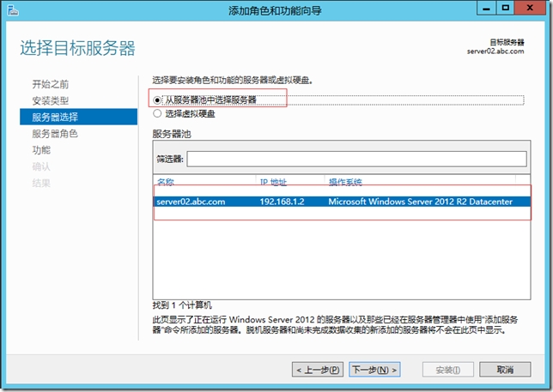Sort by the IP 地址 column header
Viewport: 553px width, 392px height.
click(x=273, y=182)
